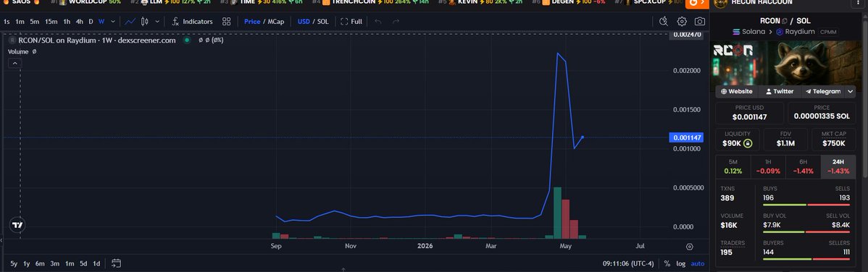Screen dimensions: 868x272
Task: Click the orange trending fire button
Action: (x=697, y=3)
